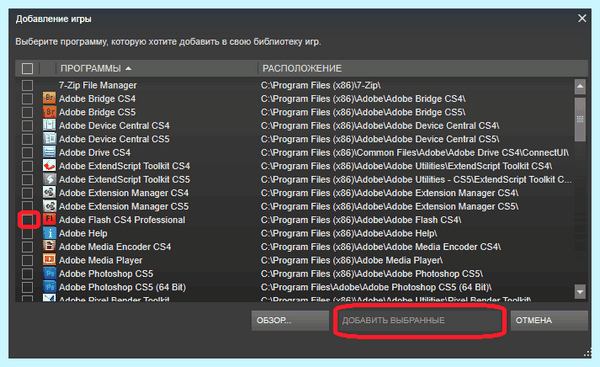The width and height of the screenshot is (600, 367).
Task: Check the Adobe Help checkbox
Action: (27, 233)
